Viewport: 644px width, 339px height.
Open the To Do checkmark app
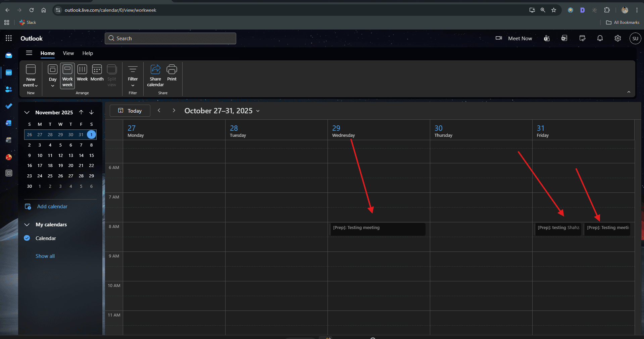pos(9,106)
